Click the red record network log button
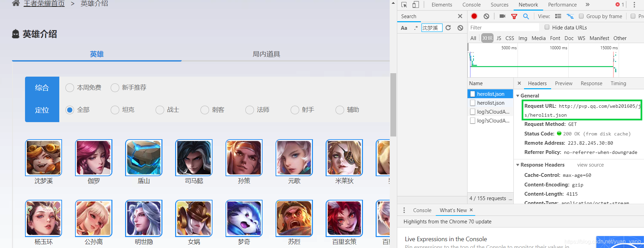The width and height of the screenshot is (644, 248). point(474,16)
